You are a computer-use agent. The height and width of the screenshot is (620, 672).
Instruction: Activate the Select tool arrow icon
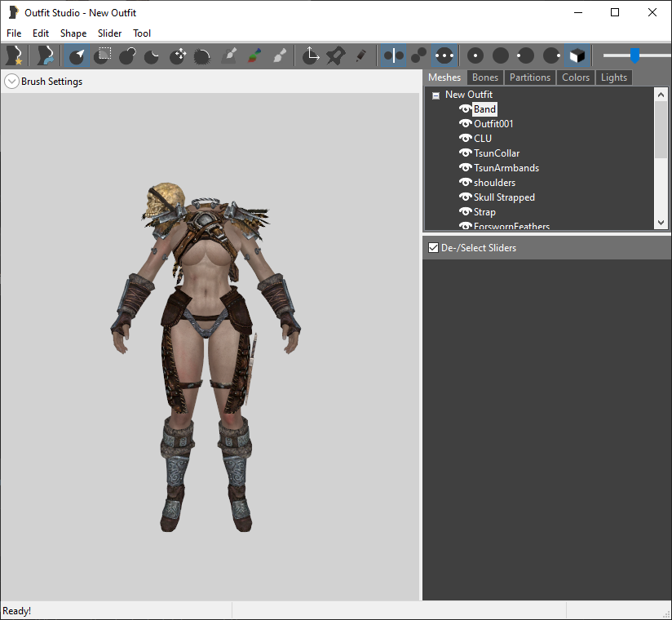coord(77,55)
